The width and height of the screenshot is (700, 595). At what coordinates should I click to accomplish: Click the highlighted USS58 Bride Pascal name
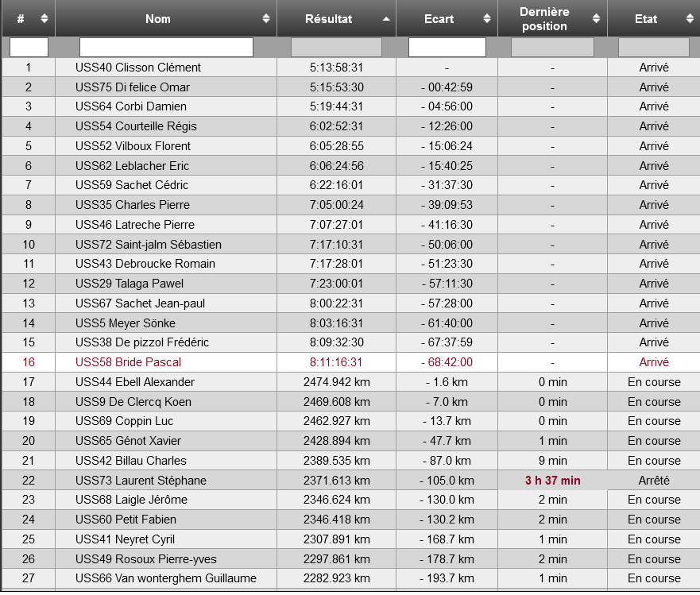click(128, 362)
